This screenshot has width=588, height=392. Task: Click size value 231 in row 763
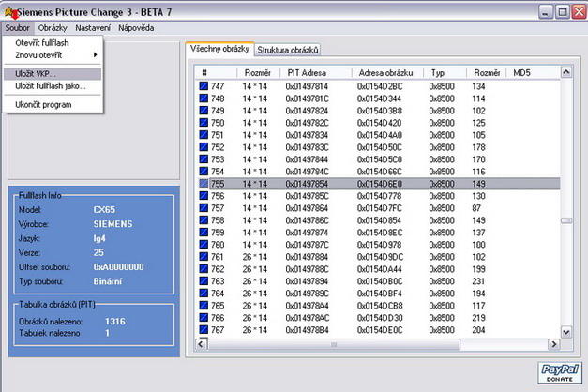click(478, 281)
